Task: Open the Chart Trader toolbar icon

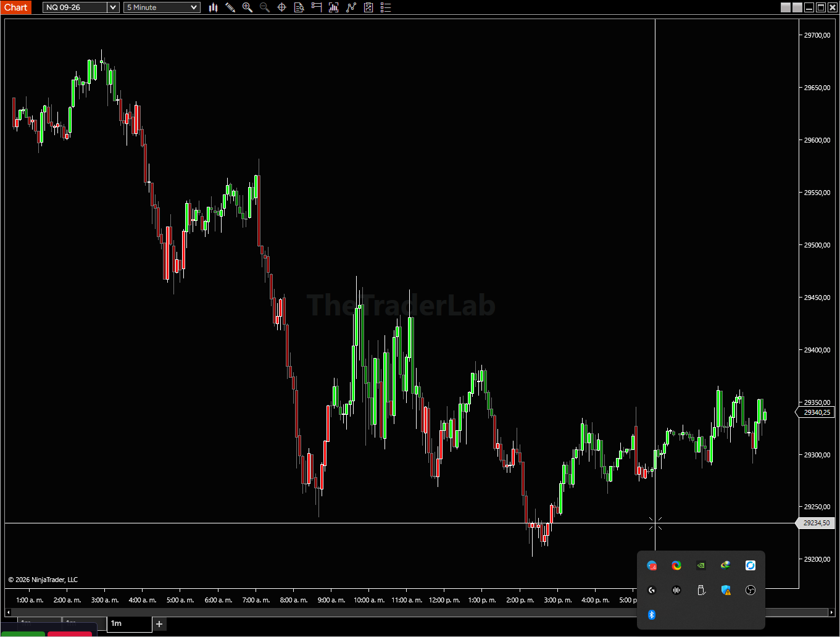Action: click(x=317, y=7)
